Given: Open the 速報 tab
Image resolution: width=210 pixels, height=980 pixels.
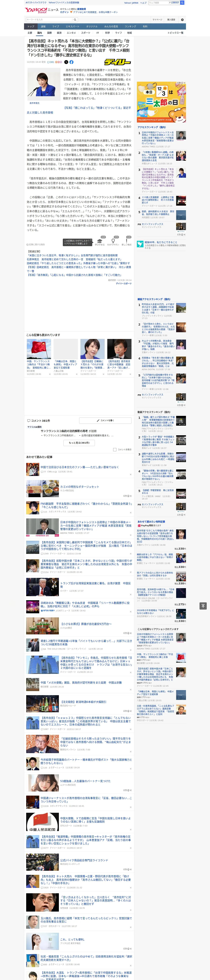Looking at the screenshot, I should pos(43,27).
